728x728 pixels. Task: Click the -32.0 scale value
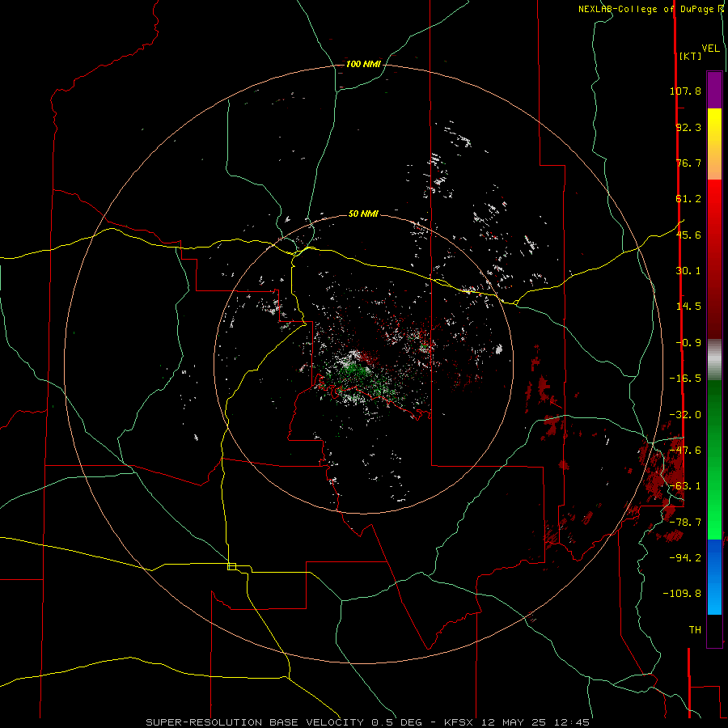coord(685,415)
